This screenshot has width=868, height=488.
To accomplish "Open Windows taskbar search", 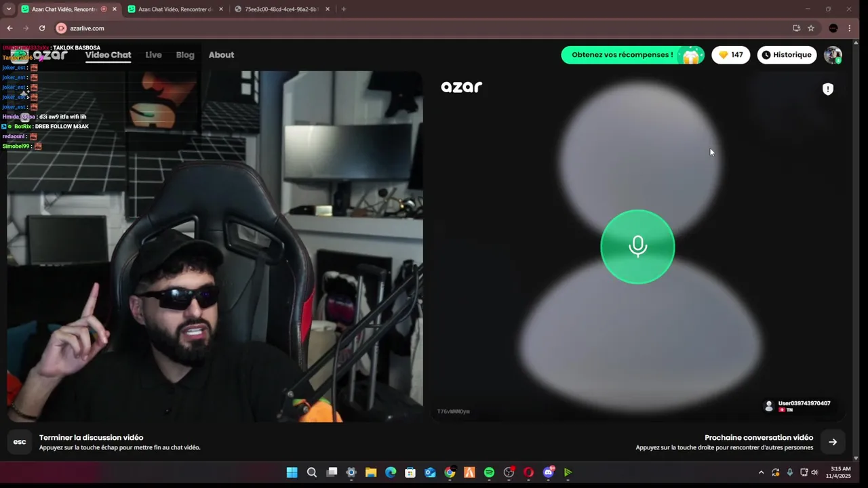I will (311, 472).
